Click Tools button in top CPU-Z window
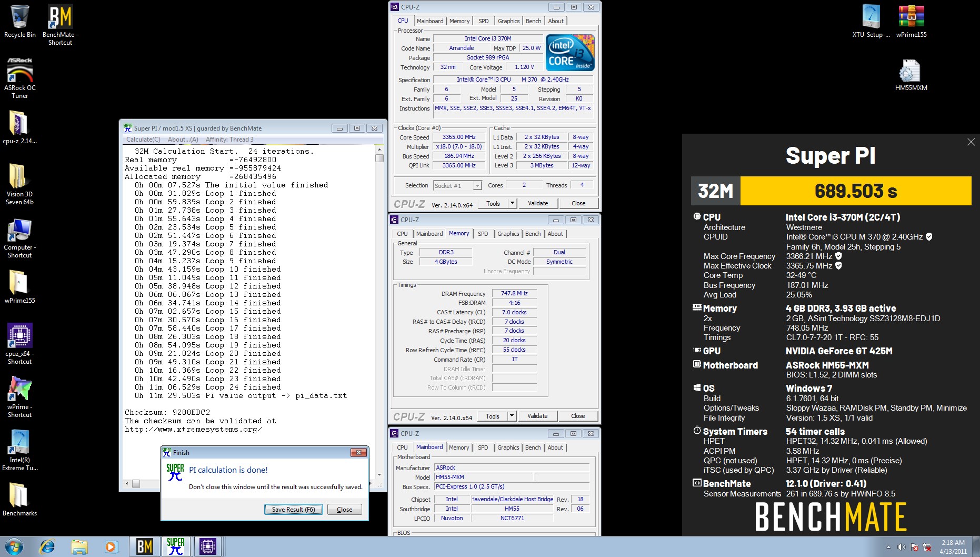 (493, 203)
